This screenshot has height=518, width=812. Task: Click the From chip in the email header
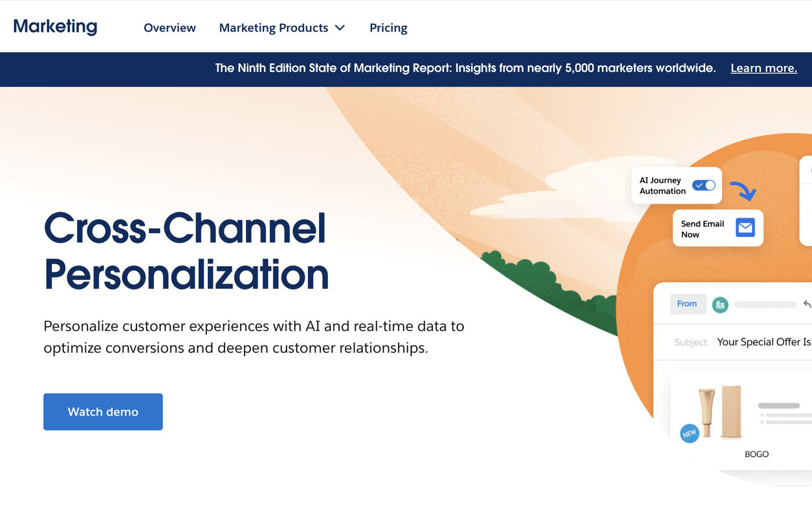[687, 304]
